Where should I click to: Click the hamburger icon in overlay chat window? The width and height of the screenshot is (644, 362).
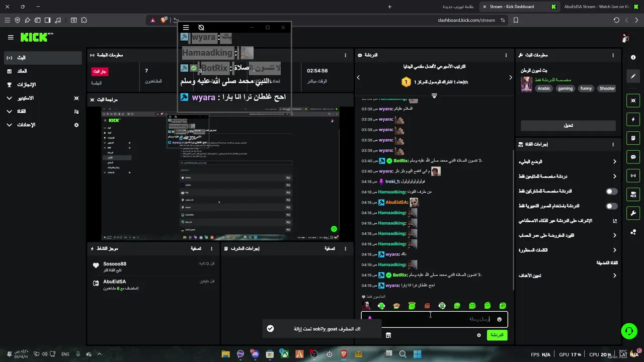(x=186, y=28)
